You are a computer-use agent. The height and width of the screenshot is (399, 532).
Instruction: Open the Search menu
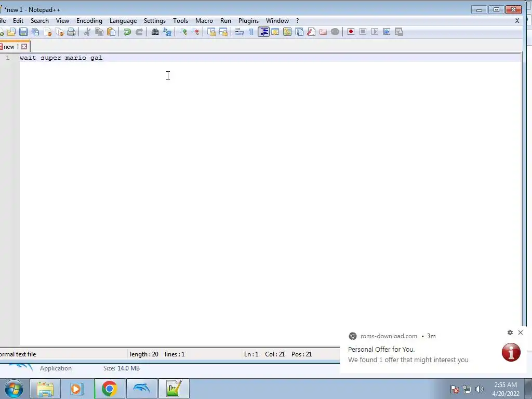click(39, 21)
